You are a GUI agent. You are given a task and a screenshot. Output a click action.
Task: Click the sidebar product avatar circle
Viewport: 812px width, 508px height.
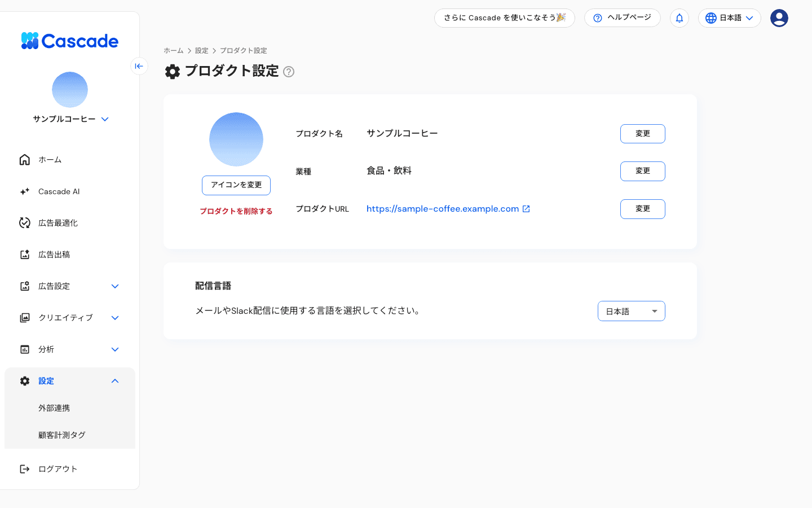[x=70, y=90]
